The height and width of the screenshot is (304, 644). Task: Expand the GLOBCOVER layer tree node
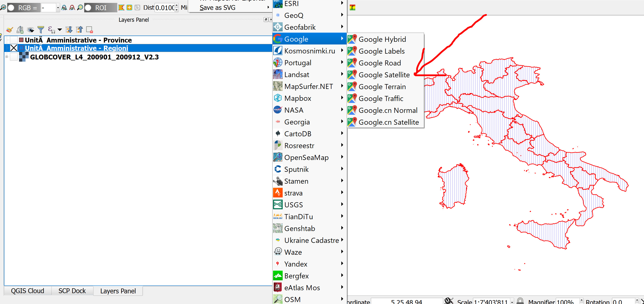(7, 57)
